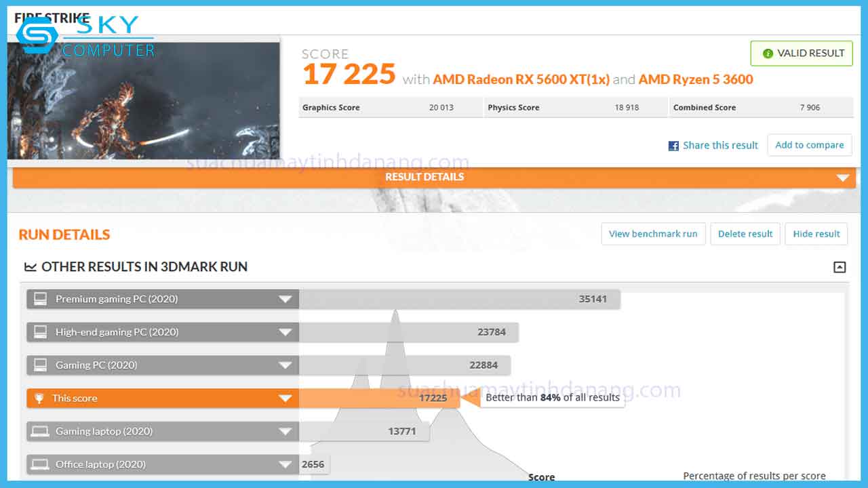
Task: Click the Premium gaming PC desktop icon
Action: (x=41, y=299)
